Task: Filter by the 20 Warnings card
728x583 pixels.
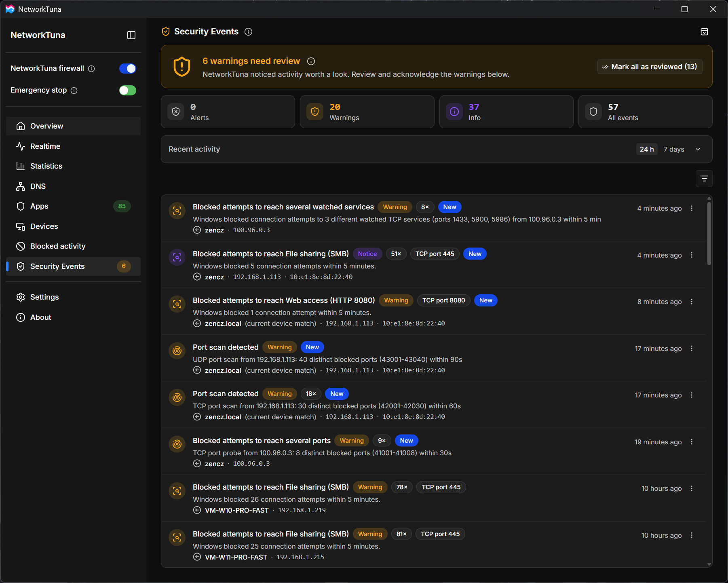Action: click(x=367, y=112)
